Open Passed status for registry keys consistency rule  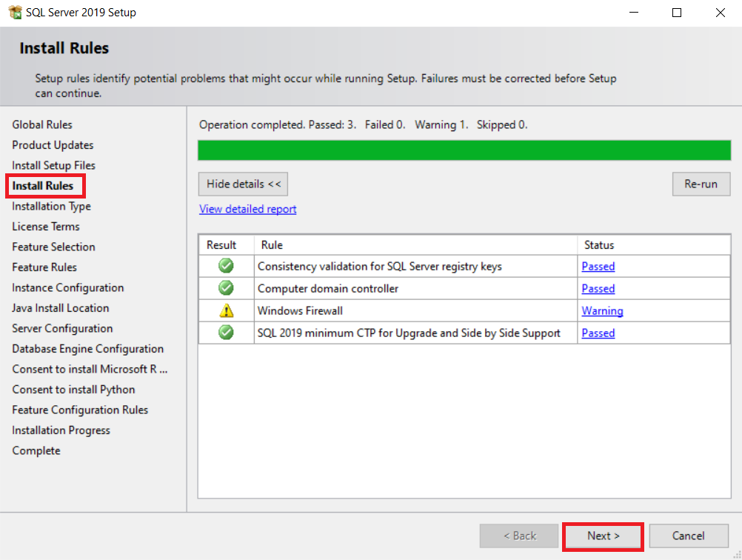point(598,266)
